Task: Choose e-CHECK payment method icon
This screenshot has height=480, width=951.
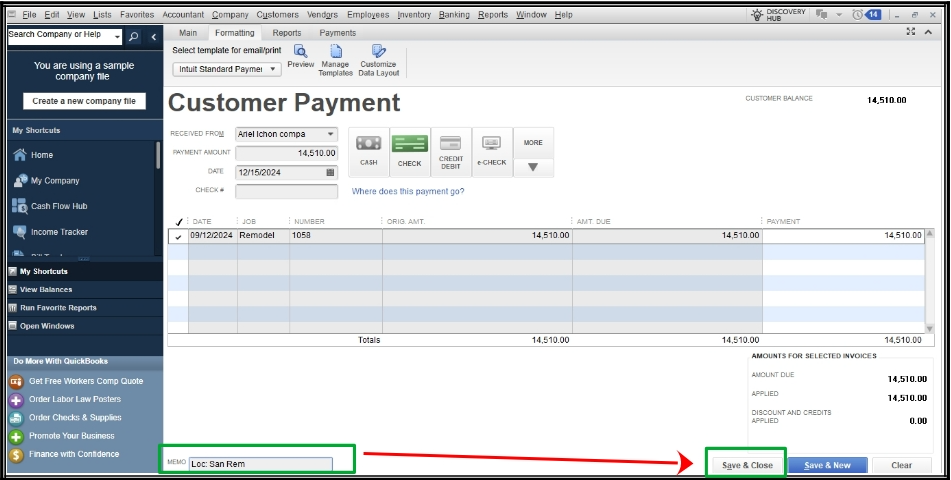Action: [x=491, y=144]
